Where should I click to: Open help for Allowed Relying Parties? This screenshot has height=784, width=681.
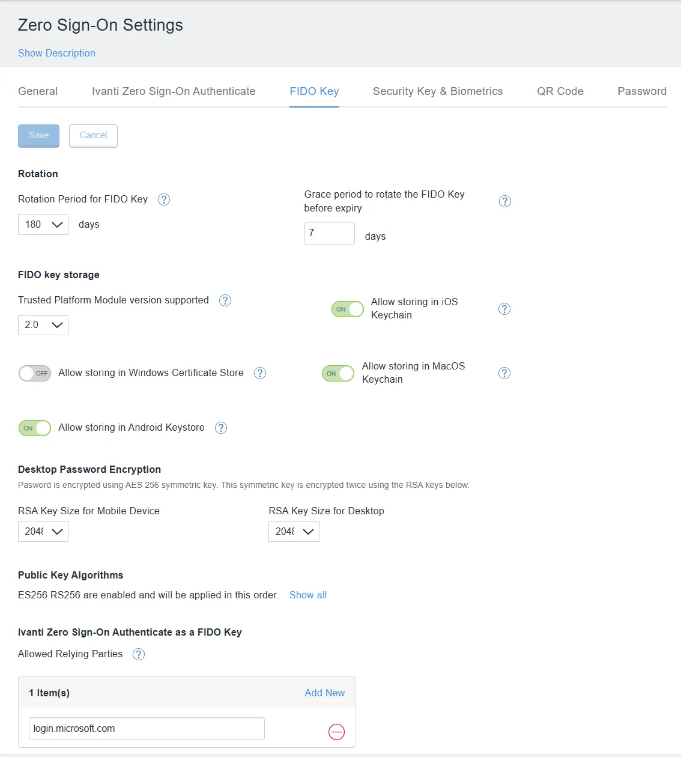[139, 654]
